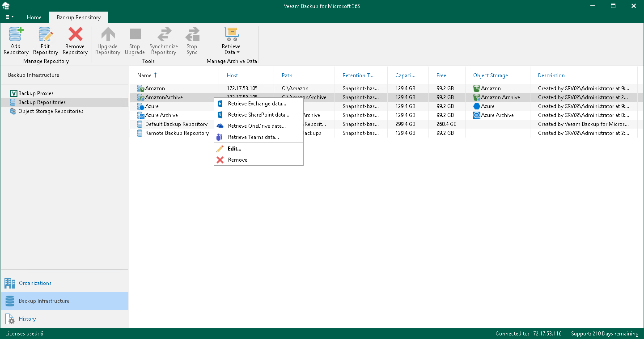644x339 pixels.
Task: Click the Object Storage Repositories tree icon
Action: [13, 111]
